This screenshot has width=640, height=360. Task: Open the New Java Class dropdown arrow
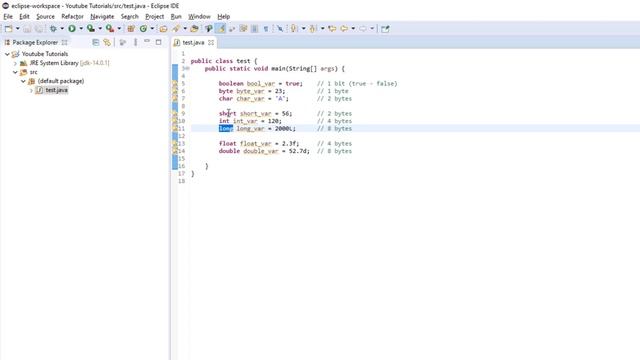coord(152,29)
